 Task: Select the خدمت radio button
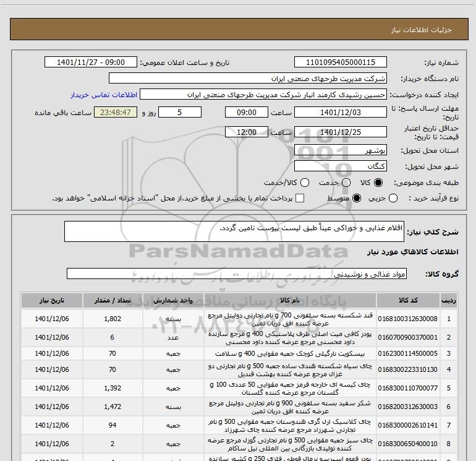(x=346, y=183)
